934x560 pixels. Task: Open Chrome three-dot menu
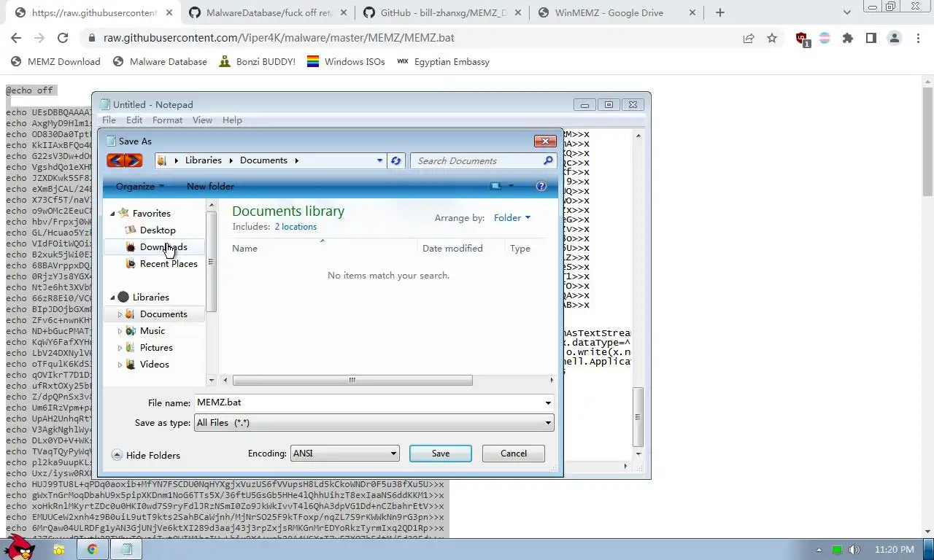tap(918, 38)
